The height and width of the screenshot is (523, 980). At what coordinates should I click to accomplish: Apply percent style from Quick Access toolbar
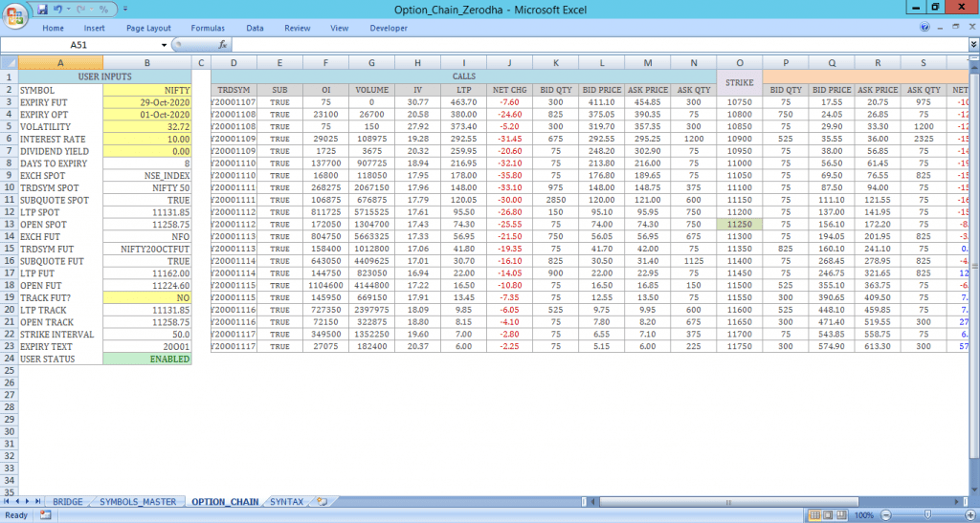coord(103,10)
